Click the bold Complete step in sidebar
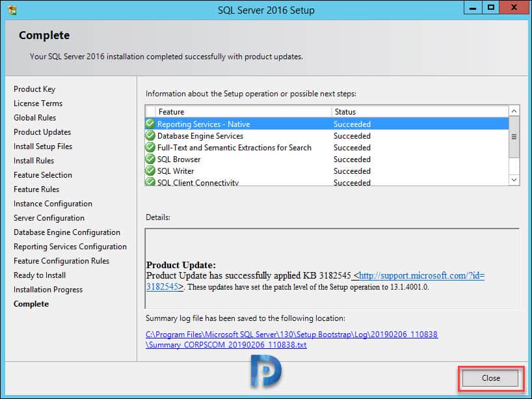The height and width of the screenshot is (399, 532). tap(31, 304)
